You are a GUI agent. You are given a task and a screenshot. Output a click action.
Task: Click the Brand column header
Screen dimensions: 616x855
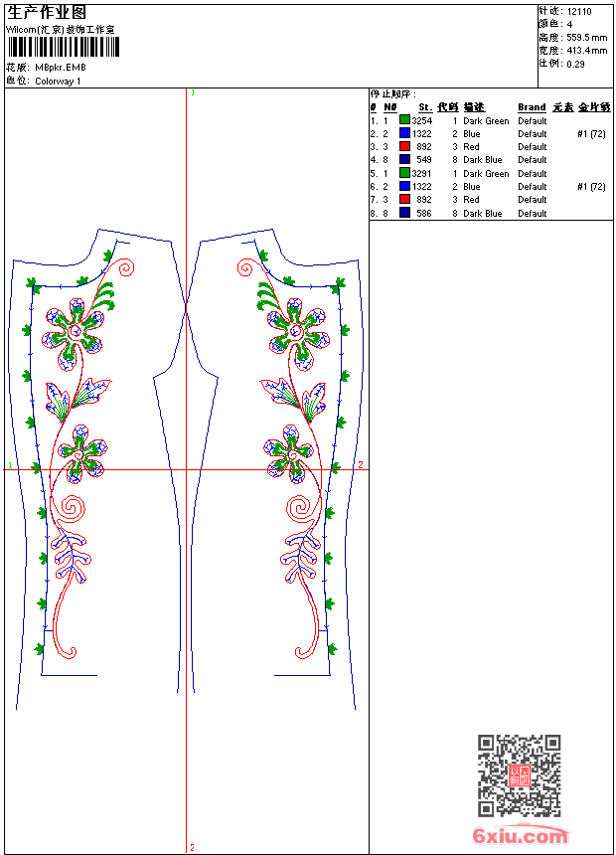click(x=532, y=107)
